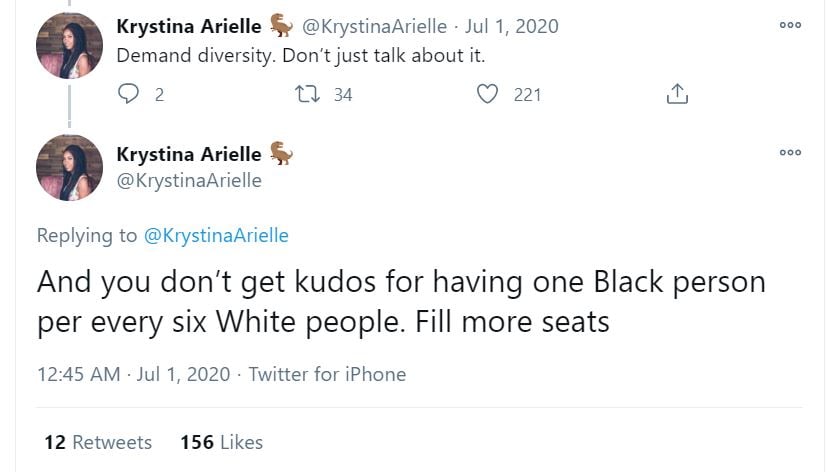Open more options on the reply tweet

[790, 153]
